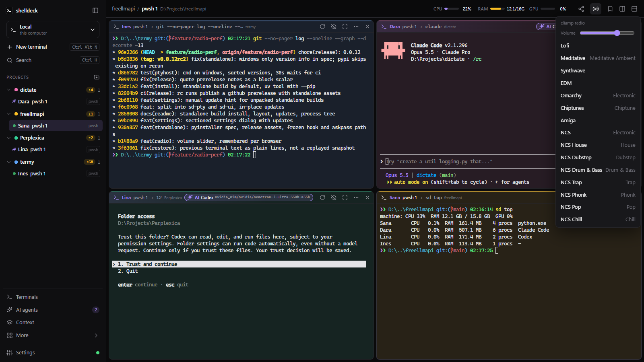Screen dimensions: 644x362
Task: Click the bookmark icon in top bar
Action: click(610, 9)
